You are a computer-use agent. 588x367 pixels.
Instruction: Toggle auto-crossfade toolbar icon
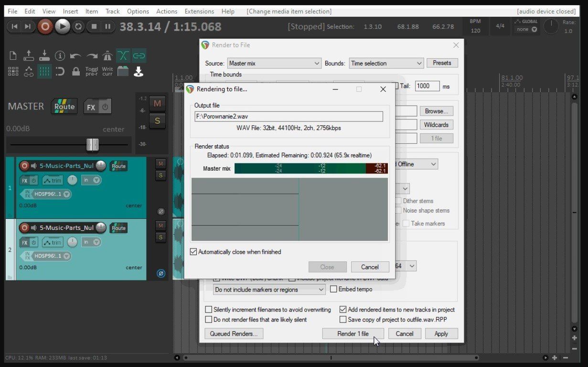[x=123, y=56]
